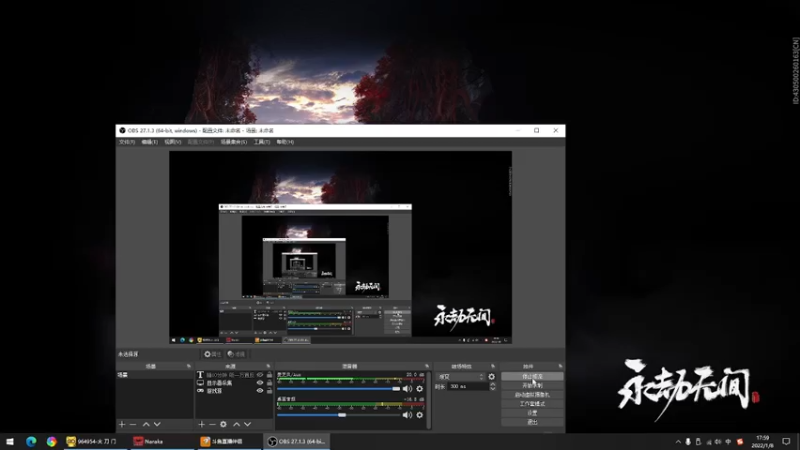Open Microsoft Edge from taskbar

point(31,442)
